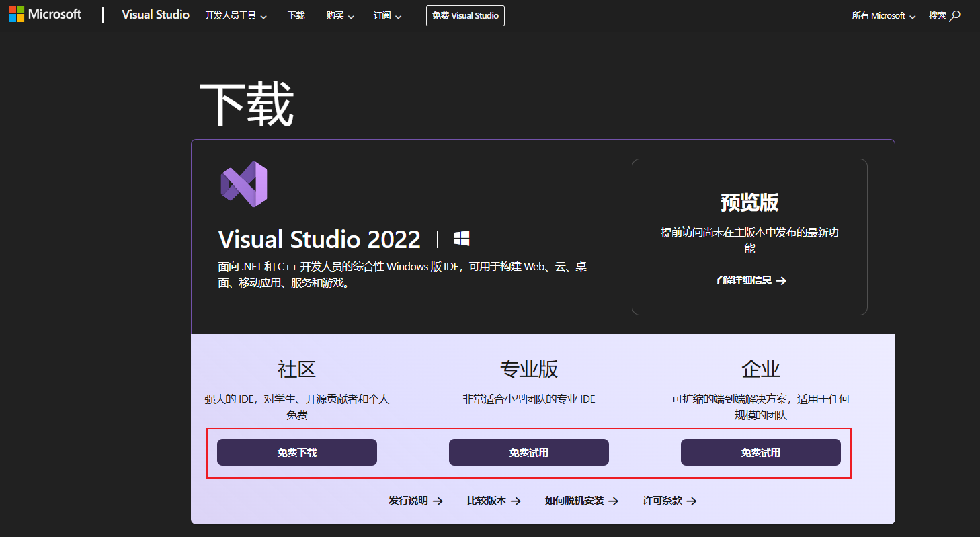Click the 免费 Visual Studio header button
The width and height of the screenshot is (980, 537).
[465, 15]
